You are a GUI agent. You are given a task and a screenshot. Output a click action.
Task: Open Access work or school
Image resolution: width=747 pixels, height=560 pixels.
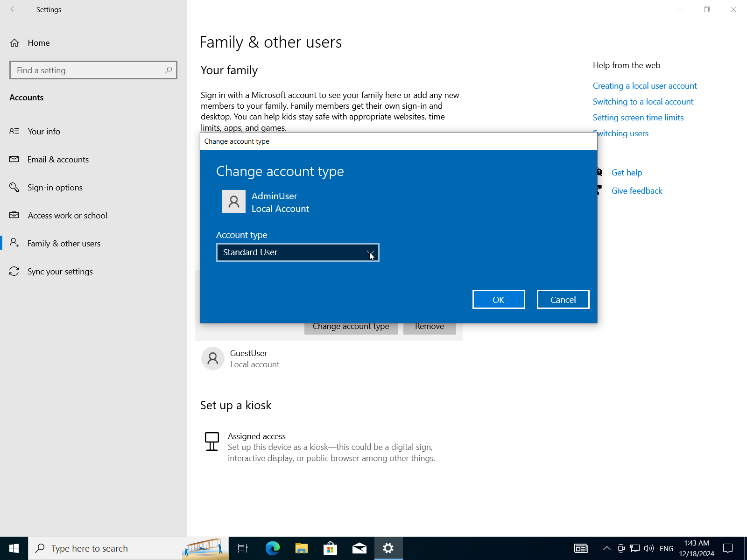click(67, 216)
